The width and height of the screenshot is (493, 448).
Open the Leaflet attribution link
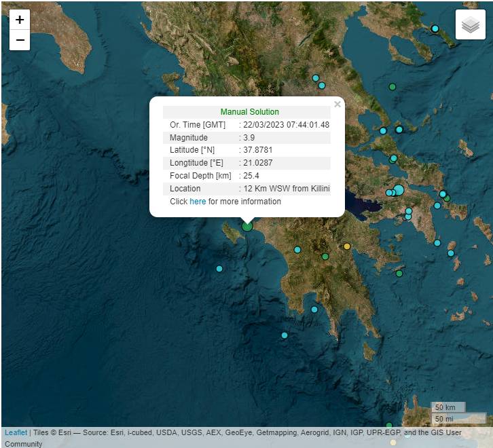(16, 432)
